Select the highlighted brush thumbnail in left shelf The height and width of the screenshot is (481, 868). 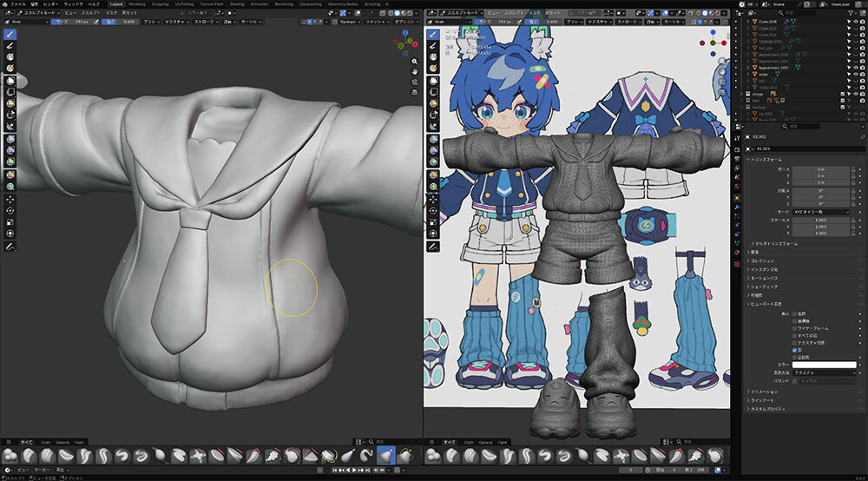coord(385,455)
